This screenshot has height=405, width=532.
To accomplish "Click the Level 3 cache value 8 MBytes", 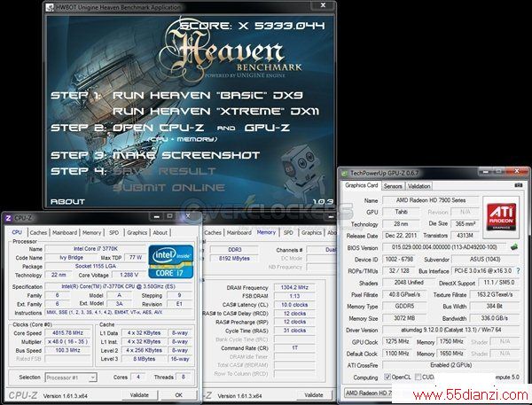I will (x=144, y=359).
